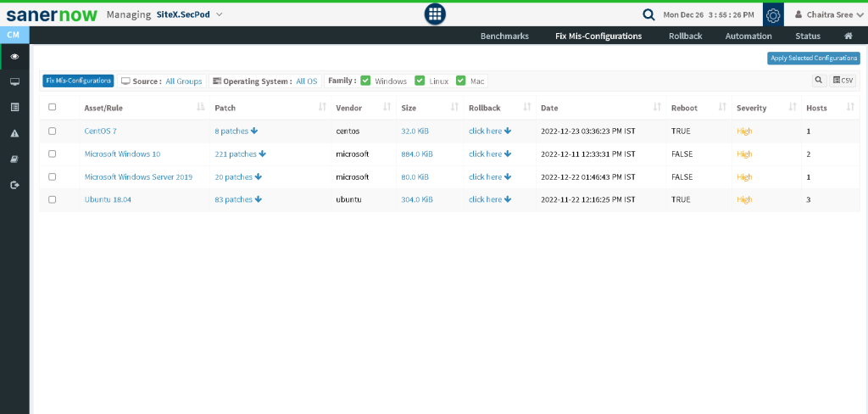
Task: Open the Microsoft Windows Server 2019 link
Action: tap(138, 176)
